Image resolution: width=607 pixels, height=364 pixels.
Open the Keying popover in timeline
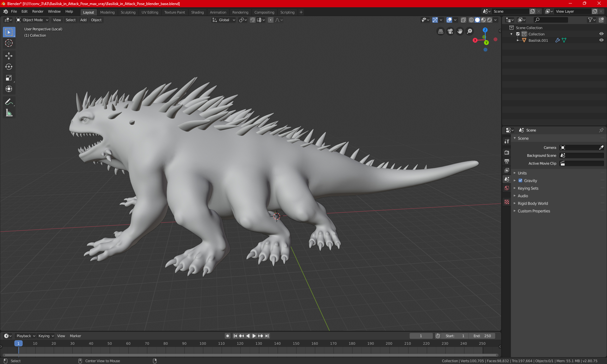tap(46, 336)
